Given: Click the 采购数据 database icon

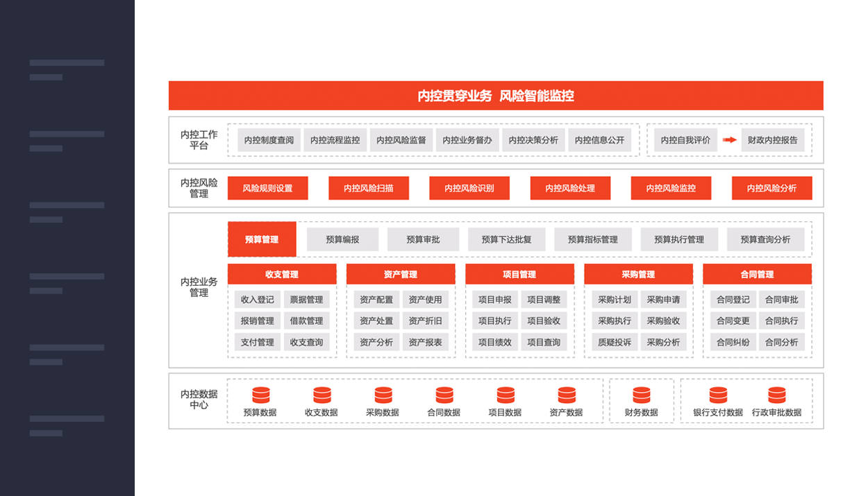Looking at the screenshot, I should tap(383, 395).
